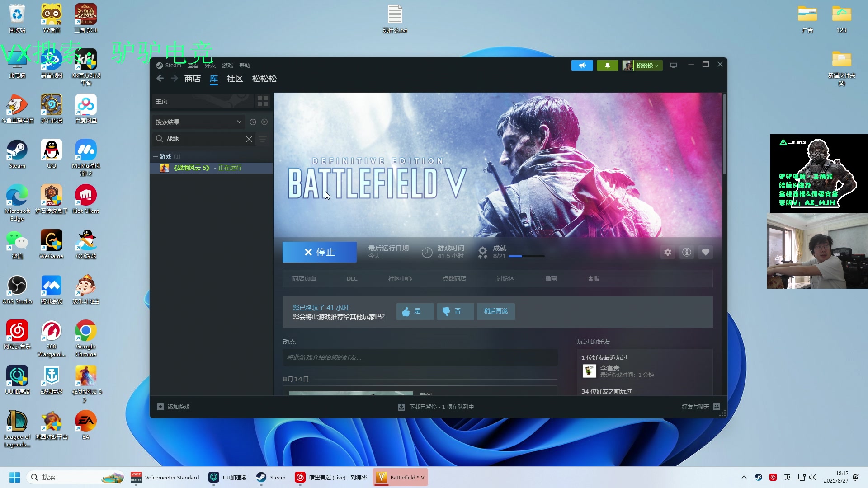The height and width of the screenshot is (488, 868).
Task: Click activity post input field
Action: click(420, 357)
